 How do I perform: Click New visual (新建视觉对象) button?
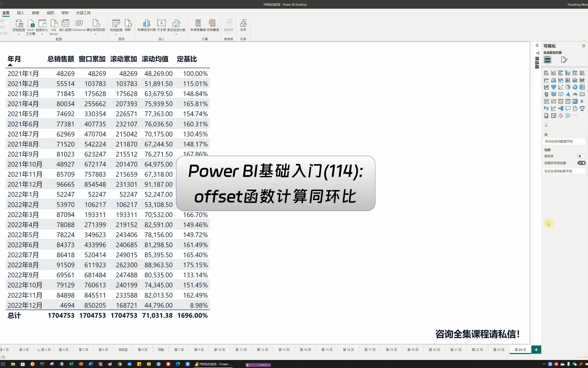tap(147, 25)
